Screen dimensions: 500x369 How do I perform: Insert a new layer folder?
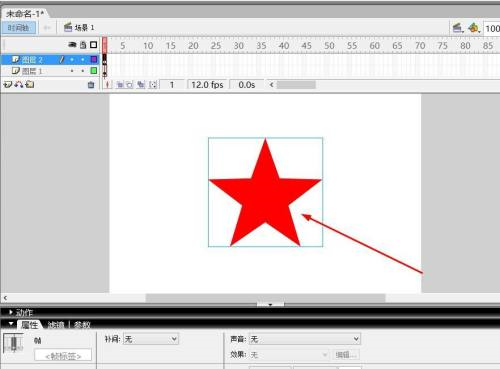pos(30,85)
